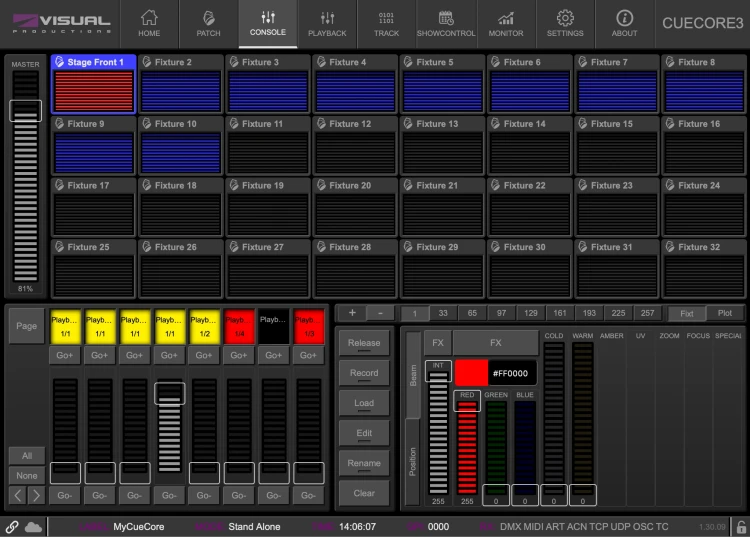Open the About info page
The width and height of the screenshot is (750, 537).
pos(624,23)
